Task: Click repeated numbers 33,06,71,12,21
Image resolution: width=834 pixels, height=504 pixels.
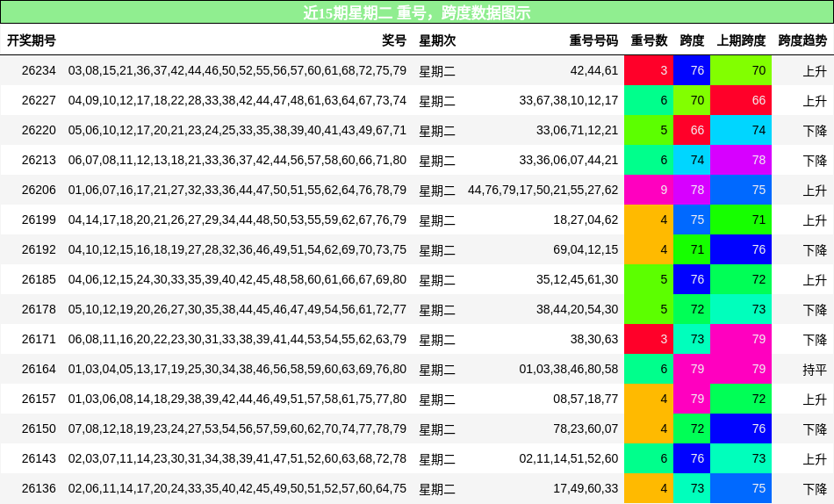Action: pos(577,130)
